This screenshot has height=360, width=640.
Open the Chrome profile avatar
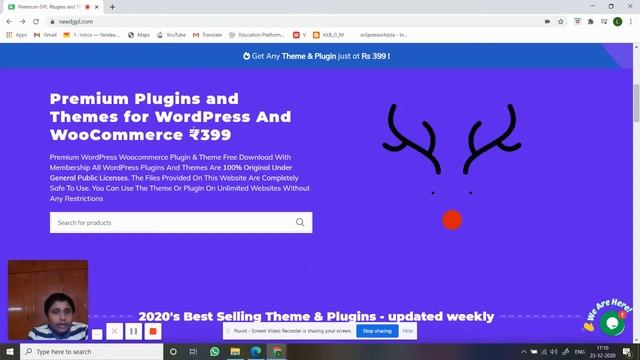[x=618, y=22]
